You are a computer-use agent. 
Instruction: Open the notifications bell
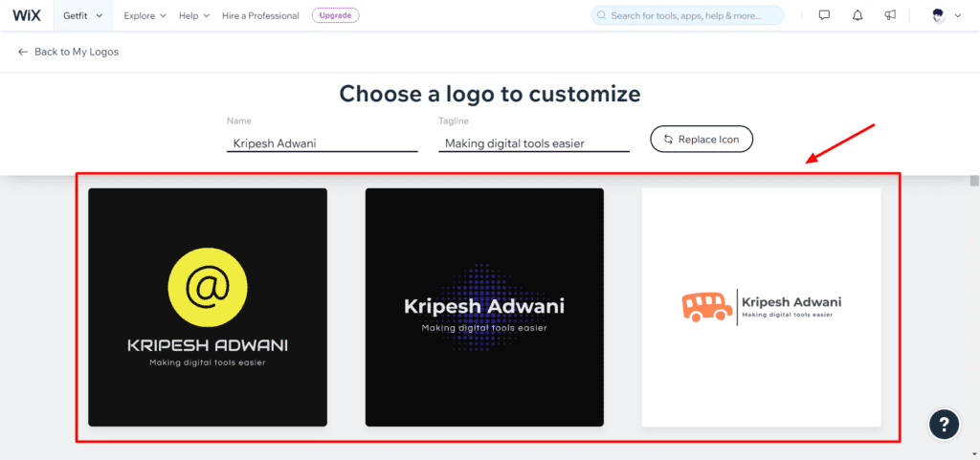coord(857,15)
